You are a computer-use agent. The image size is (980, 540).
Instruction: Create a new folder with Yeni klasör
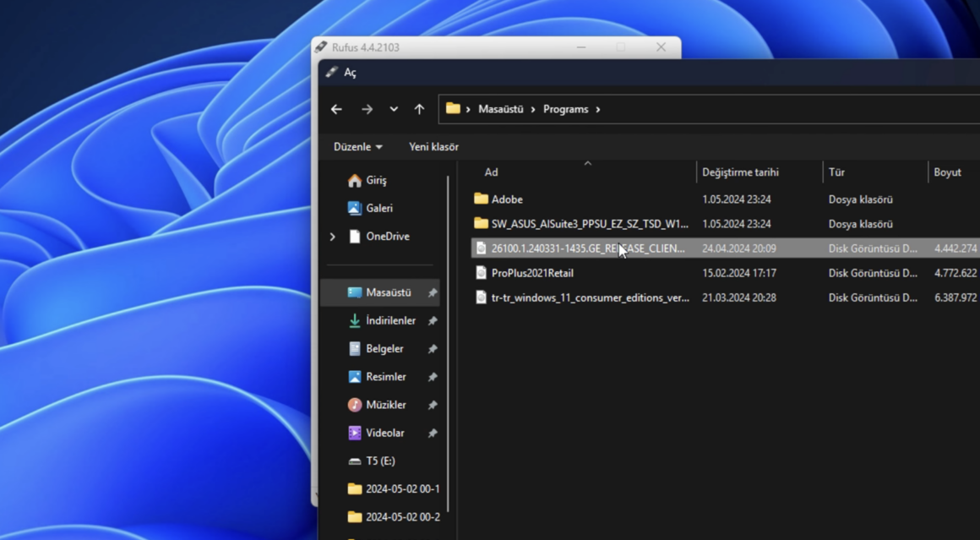(x=433, y=147)
